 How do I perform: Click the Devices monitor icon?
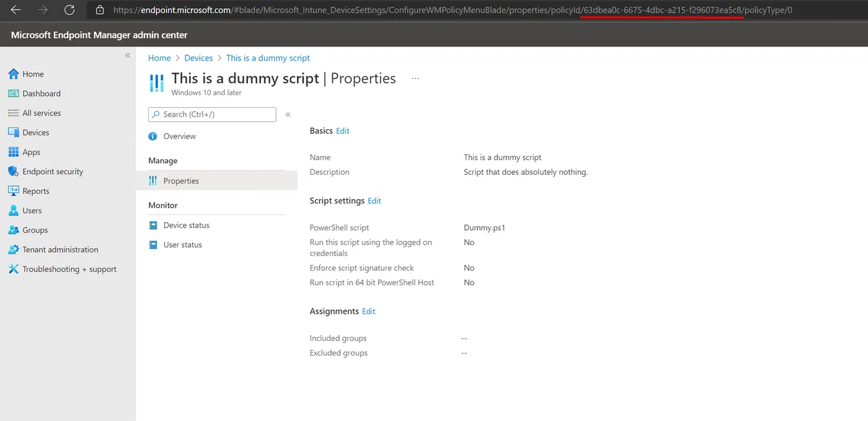(14, 133)
